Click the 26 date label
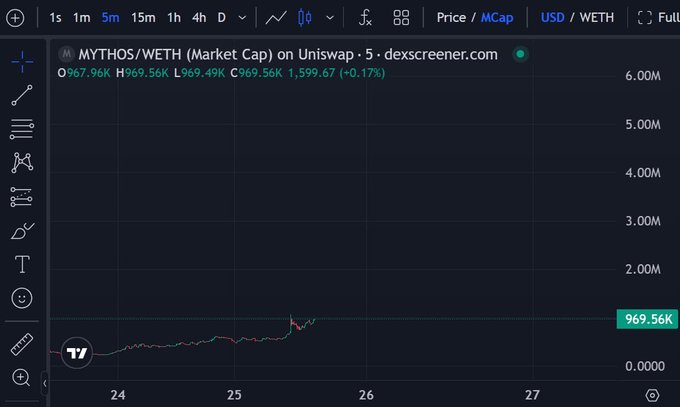The height and width of the screenshot is (407, 680). click(x=366, y=395)
